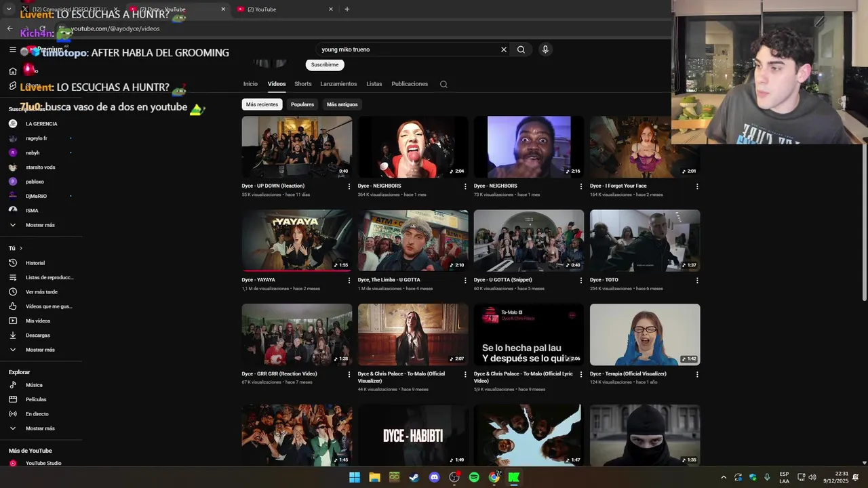Expand Explorar section Mostrar más

click(41, 428)
